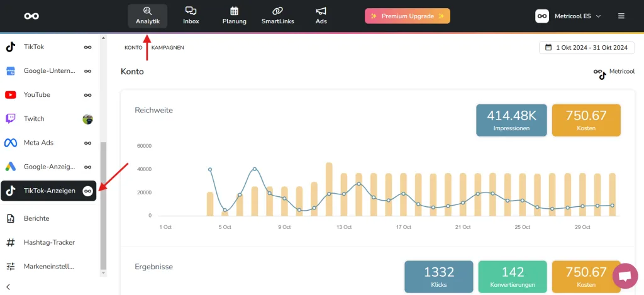The height and width of the screenshot is (295, 644).
Task: Click the sidebar vertical scrollbar
Action: pyautogui.click(x=103, y=208)
